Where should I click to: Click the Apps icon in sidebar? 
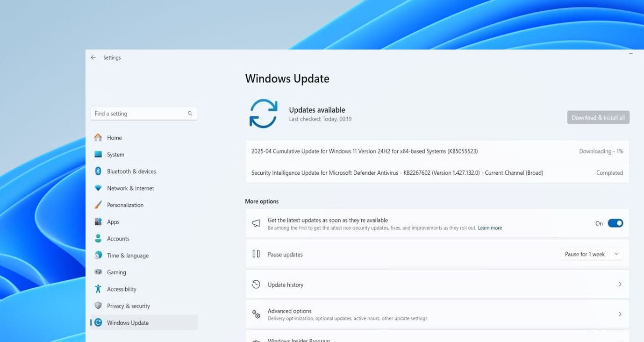point(98,221)
